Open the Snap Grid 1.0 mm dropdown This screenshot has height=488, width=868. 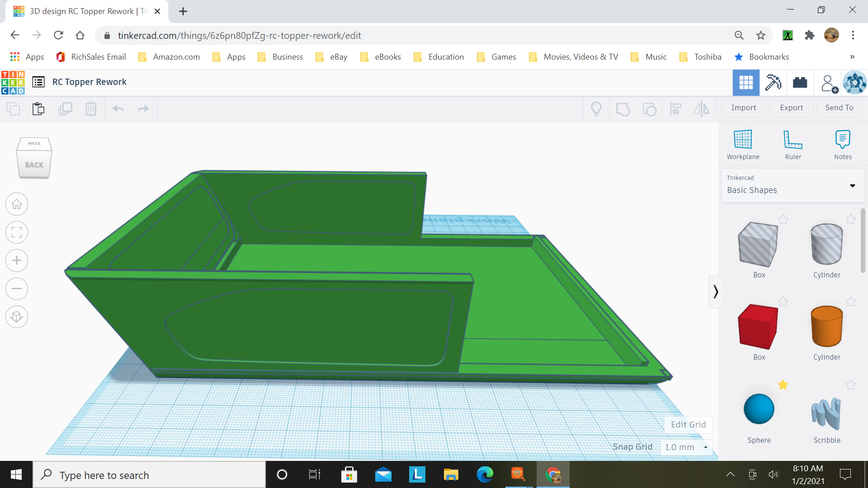(x=686, y=447)
